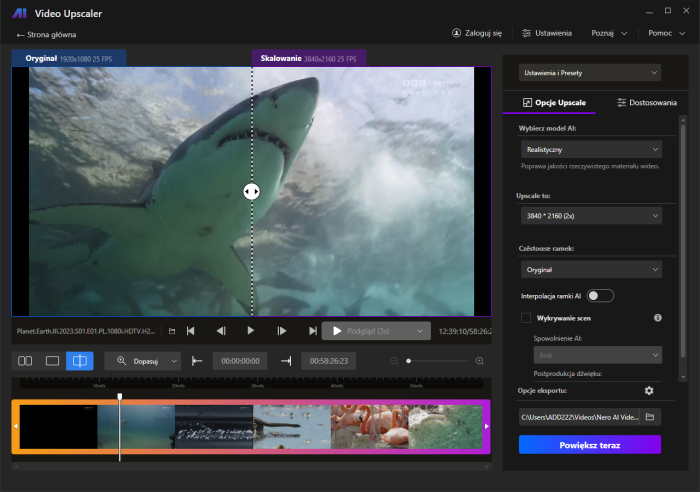Switch to Dostosowania tab
The height and width of the screenshot is (492, 700).
point(646,103)
